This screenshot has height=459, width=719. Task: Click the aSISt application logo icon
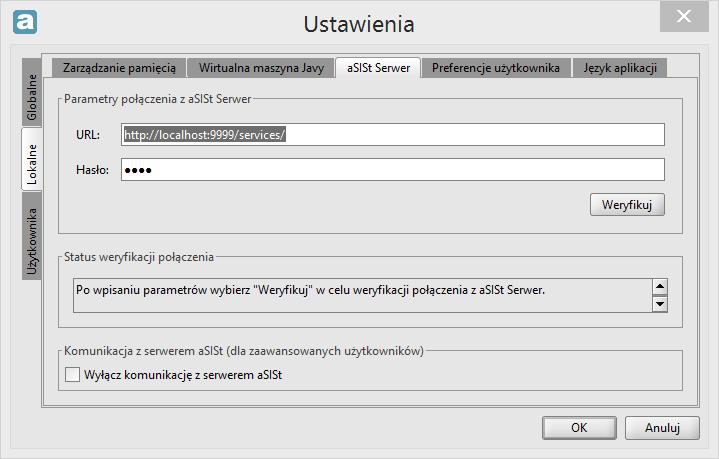pyautogui.click(x=25, y=22)
